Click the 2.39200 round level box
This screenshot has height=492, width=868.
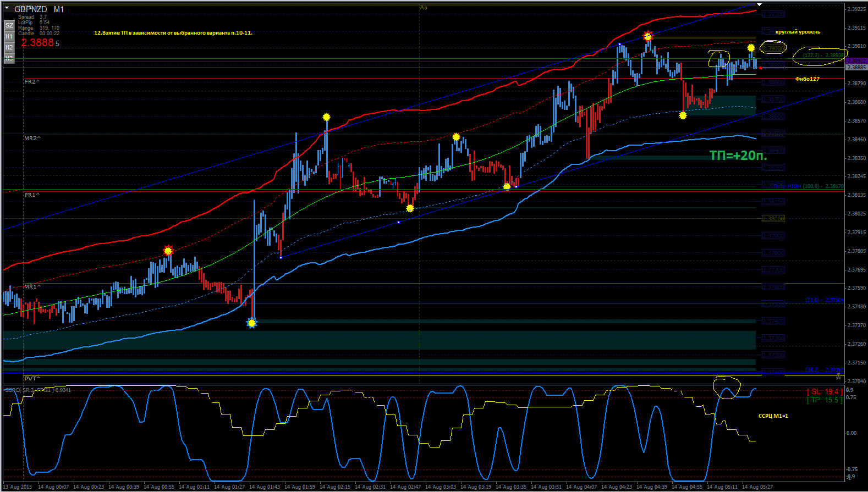(x=773, y=14)
